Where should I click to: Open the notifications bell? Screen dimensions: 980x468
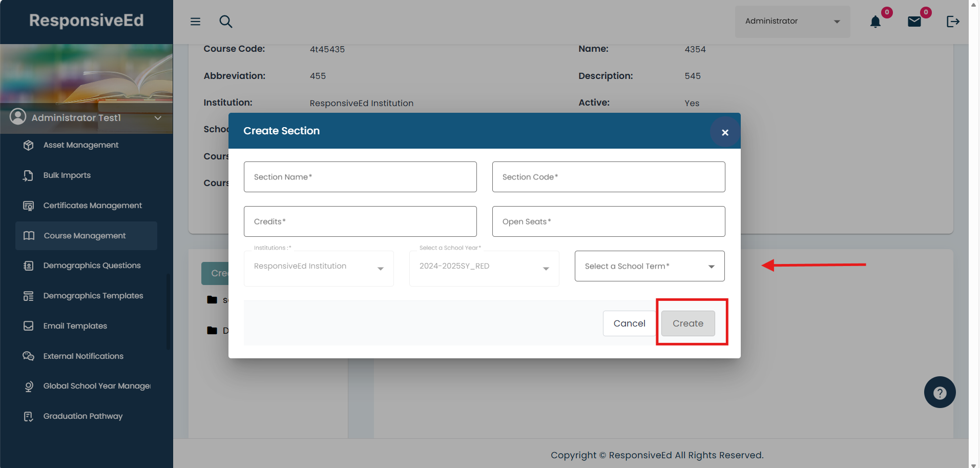tap(875, 22)
